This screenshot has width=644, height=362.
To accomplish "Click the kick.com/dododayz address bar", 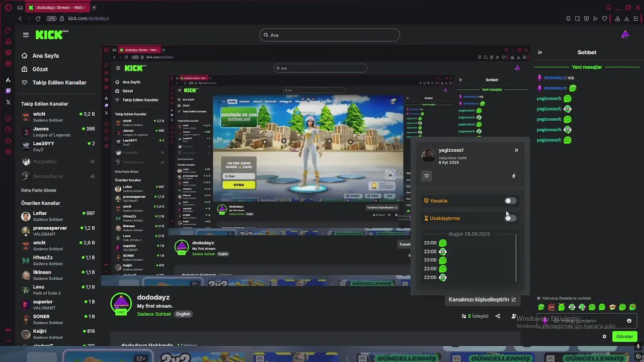I will pos(89,19).
